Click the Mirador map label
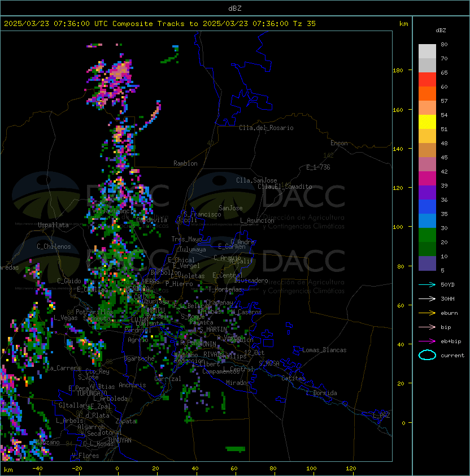 (238, 383)
